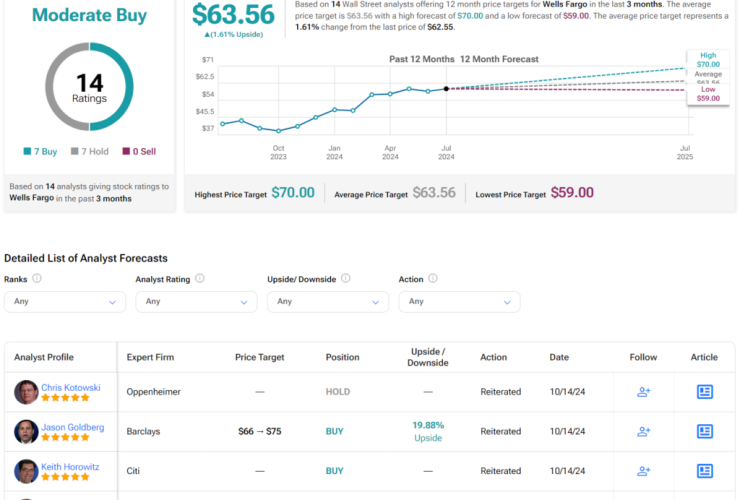Click the Jul 2024 black chart point

coord(446,89)
